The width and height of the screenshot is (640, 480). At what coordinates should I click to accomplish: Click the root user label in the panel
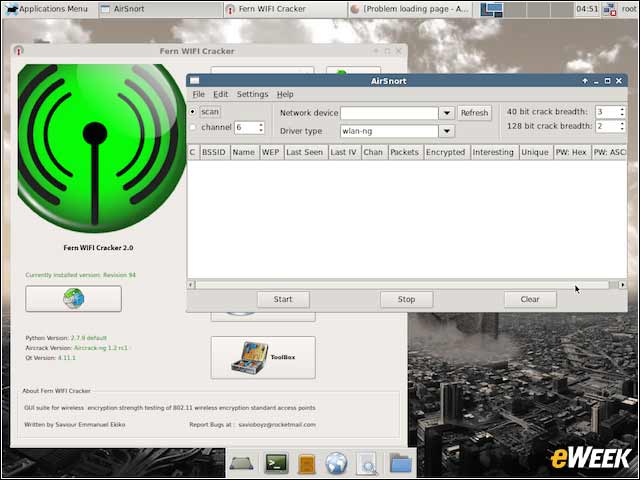pos(629,9)
